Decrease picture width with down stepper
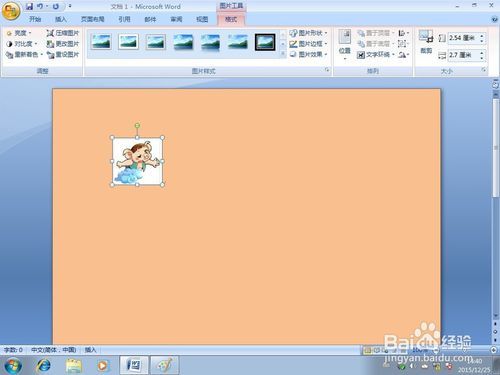Image resolution: width=500 pixels, height=375 pixels. pos(482,58)
